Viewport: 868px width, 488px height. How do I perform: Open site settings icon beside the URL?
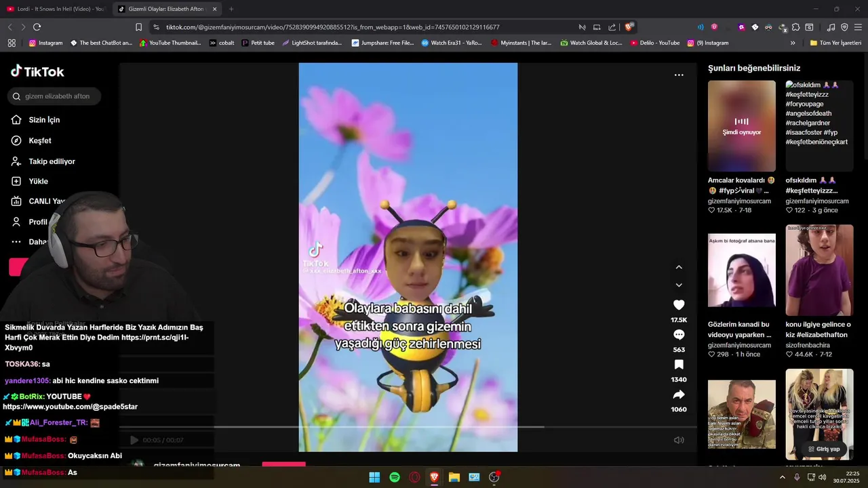[157, 27]
